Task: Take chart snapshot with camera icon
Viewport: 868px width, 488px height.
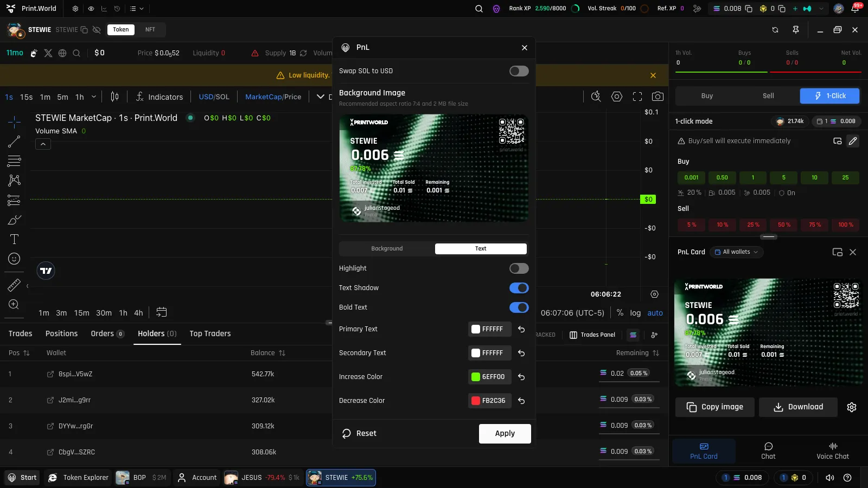Action: pos(658,97)
